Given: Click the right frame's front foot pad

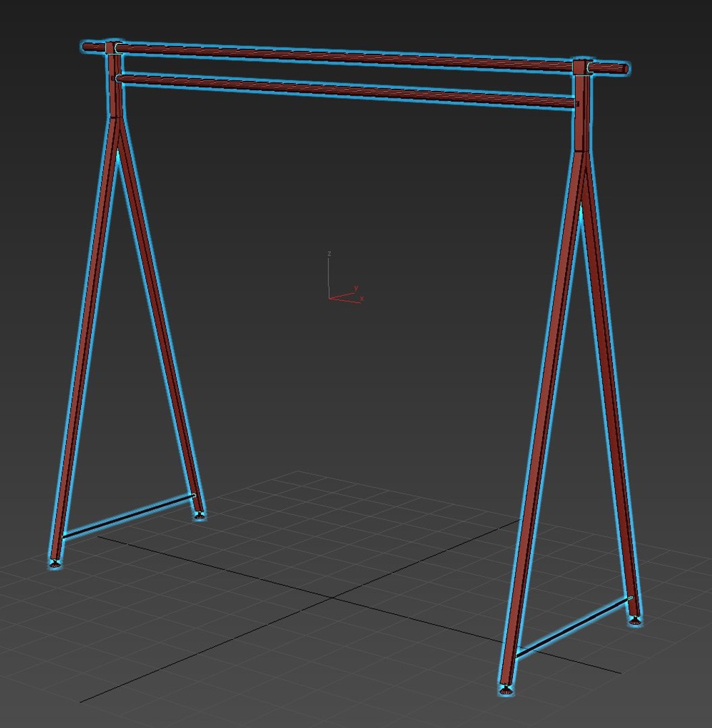Looking at the screenshot, I should coord(506,690).
